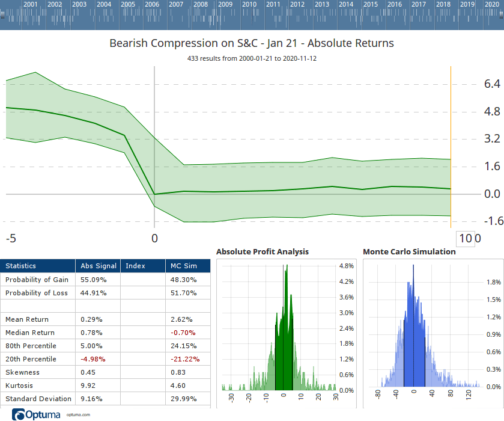Click the 433 results date range subtitle
Screen dimensions: 504x421
point(252,59)
